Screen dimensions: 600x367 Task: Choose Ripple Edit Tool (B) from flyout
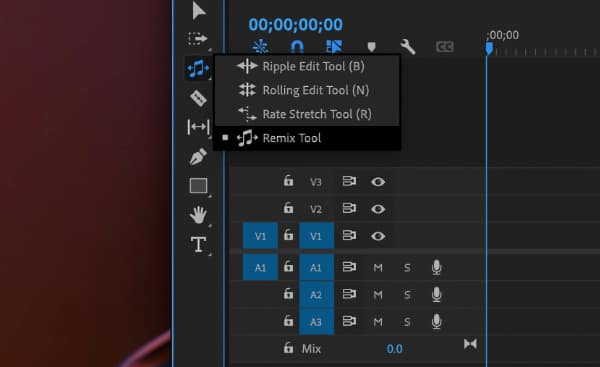[307, 66]
